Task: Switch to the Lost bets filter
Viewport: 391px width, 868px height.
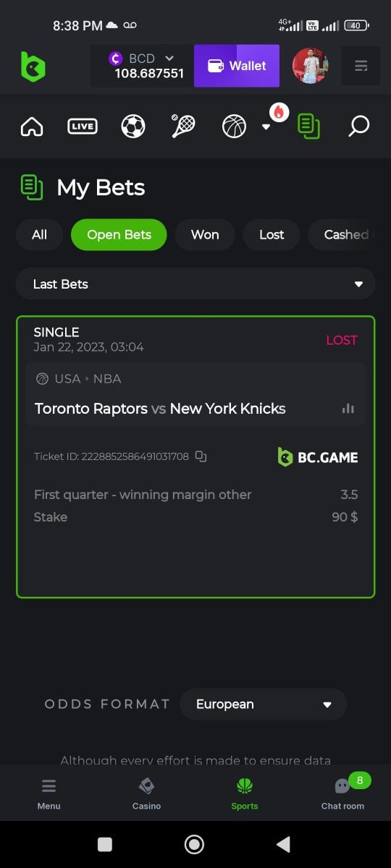Action: [272, 234]
